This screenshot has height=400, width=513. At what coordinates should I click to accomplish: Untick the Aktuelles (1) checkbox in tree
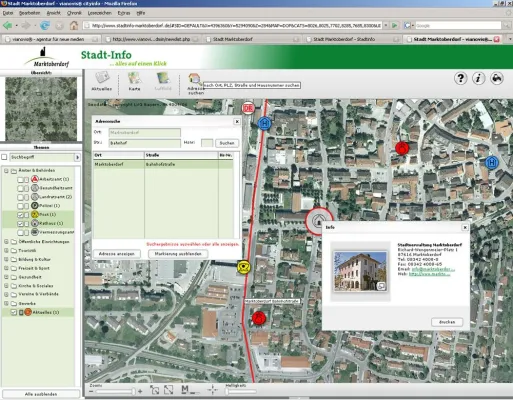14,312
